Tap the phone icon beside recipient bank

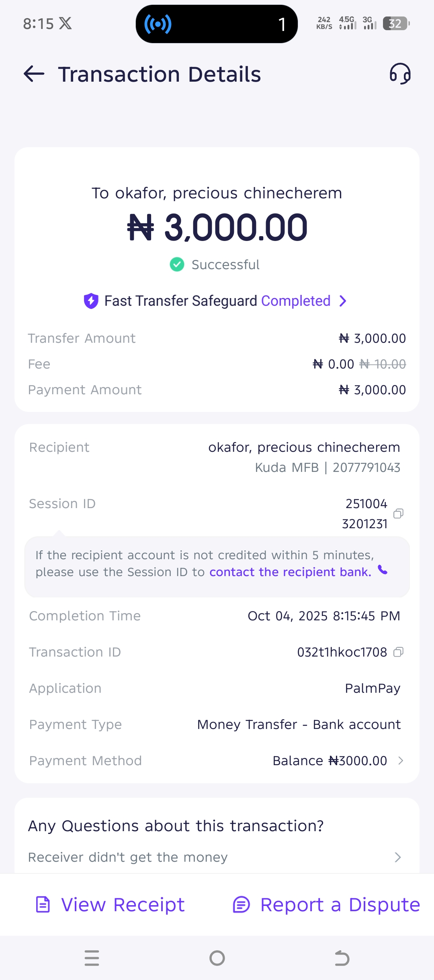pyautogui.click(x=383, y=570)
